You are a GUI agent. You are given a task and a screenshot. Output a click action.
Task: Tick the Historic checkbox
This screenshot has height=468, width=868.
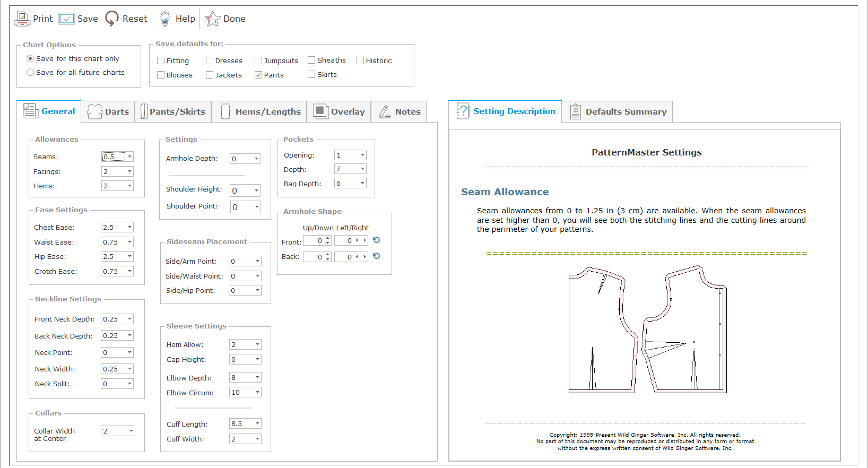coord(360,60)
